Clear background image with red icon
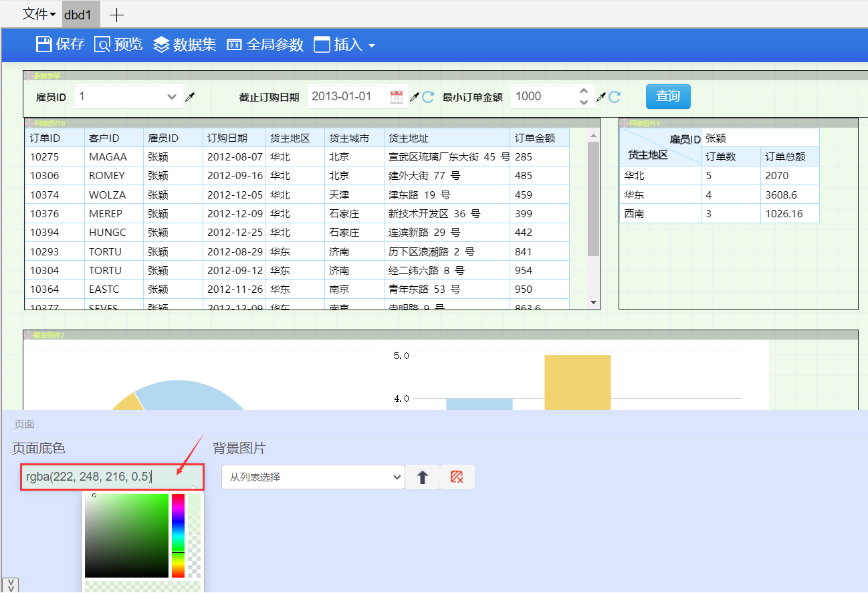Screen dimensions: 868x593 pyautogui.click(x=457, y=477)
